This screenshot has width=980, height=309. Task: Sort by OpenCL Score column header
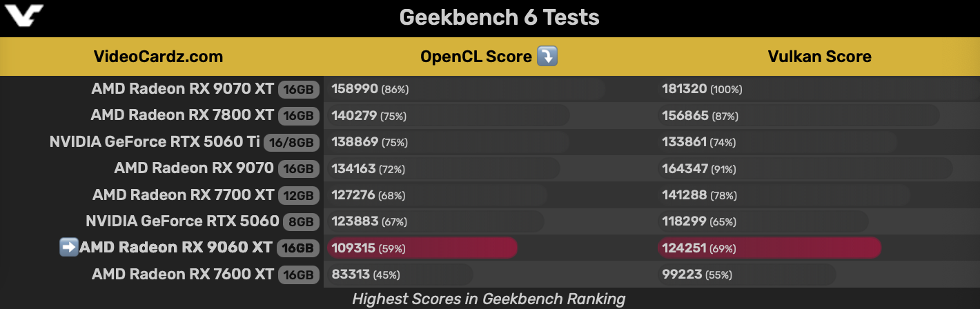pyautogui.click(x=476, y=57)
